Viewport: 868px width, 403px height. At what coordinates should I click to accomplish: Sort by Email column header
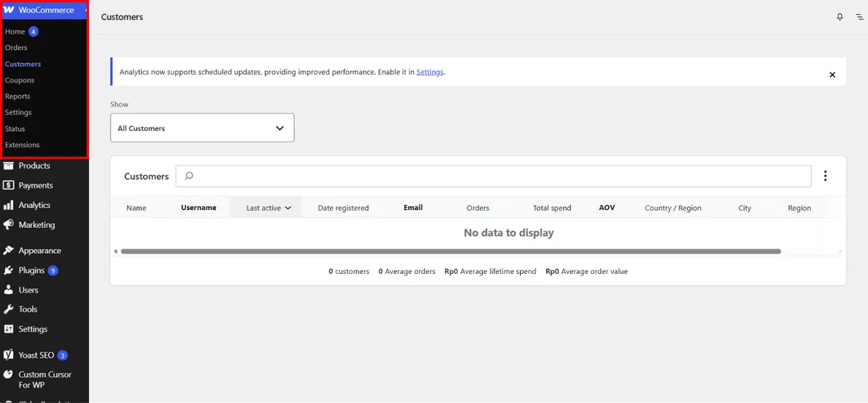click(413, 207)
